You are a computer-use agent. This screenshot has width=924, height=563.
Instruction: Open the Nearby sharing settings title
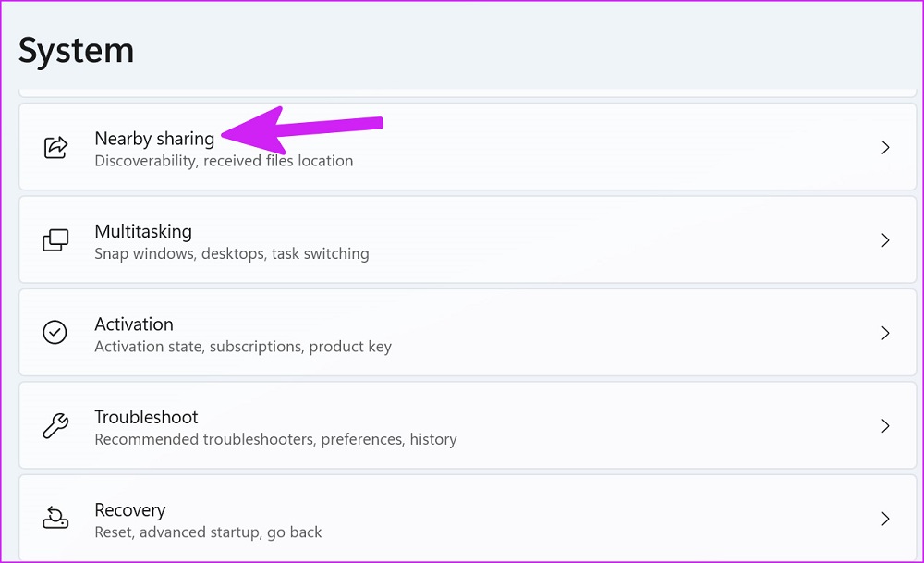click(x=154, y=139)
